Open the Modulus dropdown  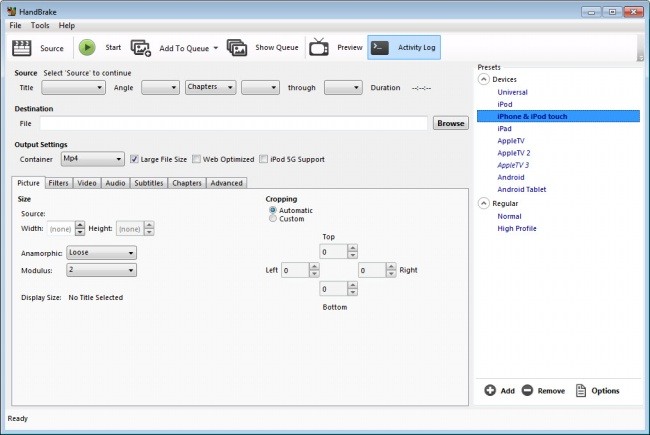(x=101, y=270)
